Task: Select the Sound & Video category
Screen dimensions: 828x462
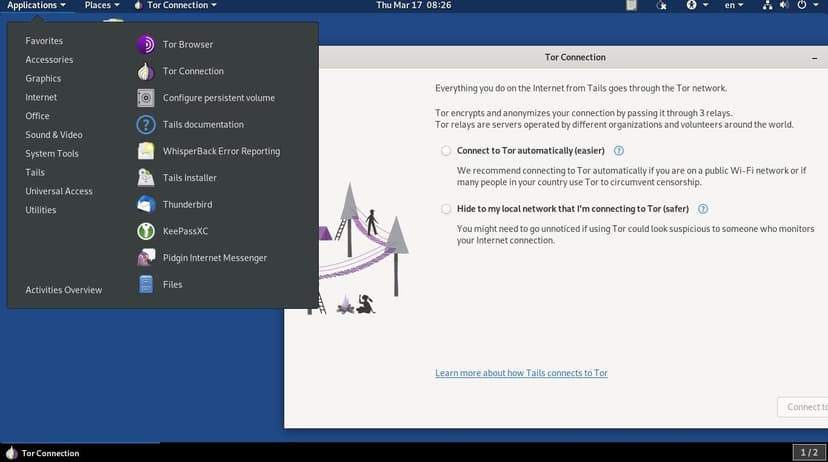Action: pos(54,135)
